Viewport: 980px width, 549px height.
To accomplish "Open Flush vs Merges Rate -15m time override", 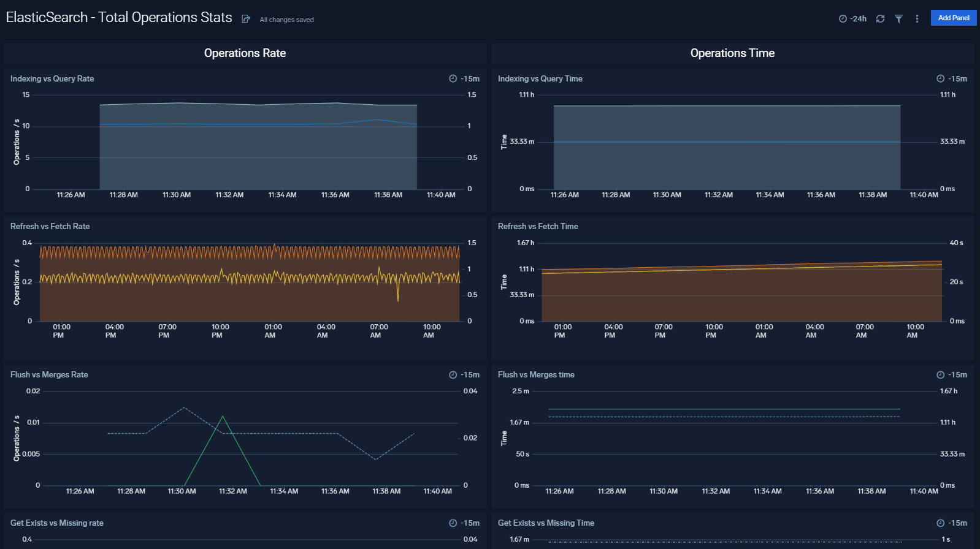I will tap(453, 375).
